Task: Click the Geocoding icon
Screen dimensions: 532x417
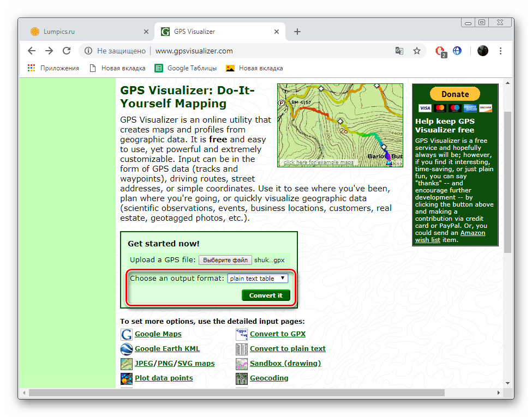Action: [x=242, y=378]
